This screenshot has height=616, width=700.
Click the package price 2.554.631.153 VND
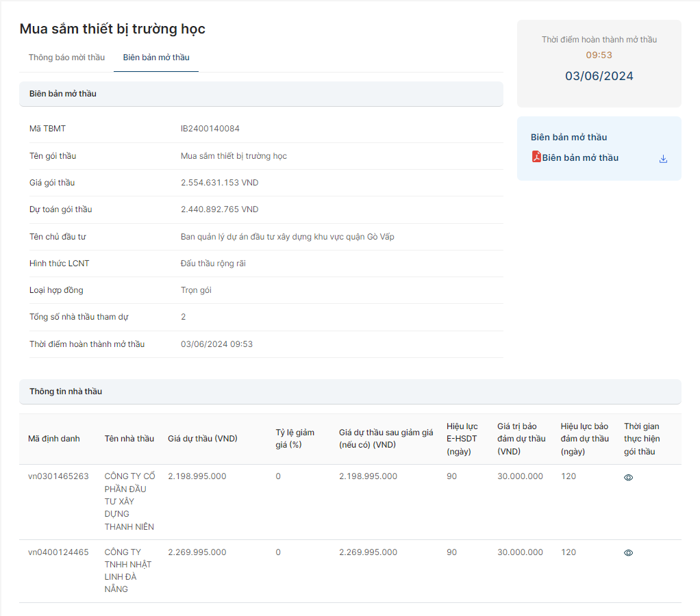[x=219, y=183]
